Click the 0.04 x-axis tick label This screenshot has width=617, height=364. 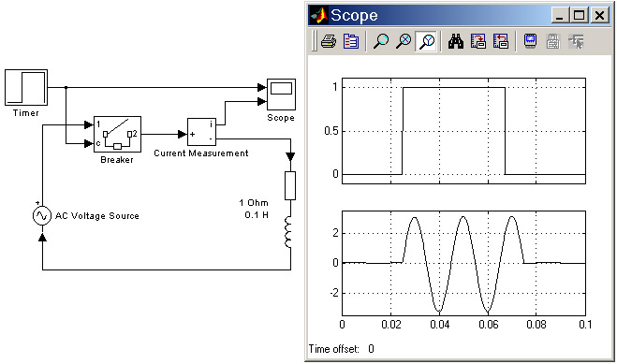pyautogui.click(x=439, y=325)
